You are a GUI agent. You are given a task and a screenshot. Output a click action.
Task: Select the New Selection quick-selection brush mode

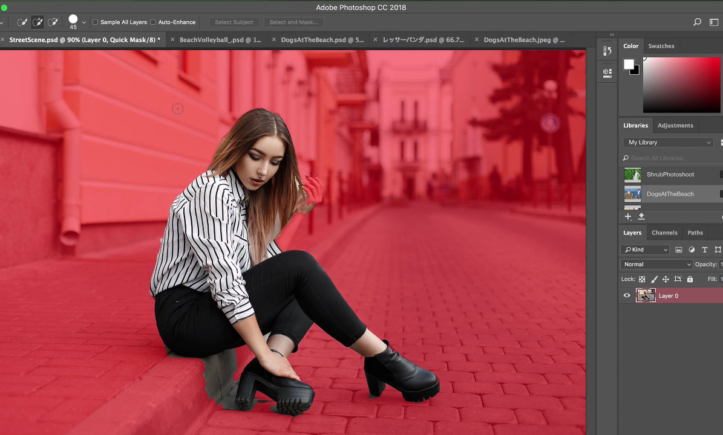(22, 22)
